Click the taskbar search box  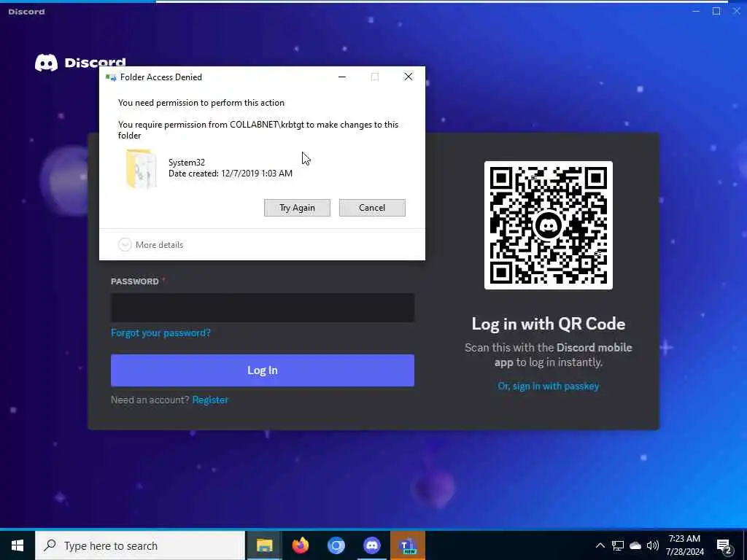[x=140, y=545]
